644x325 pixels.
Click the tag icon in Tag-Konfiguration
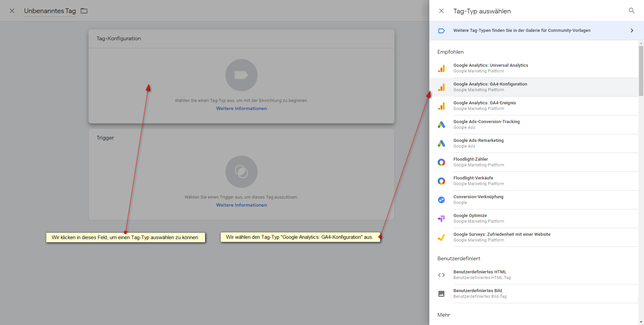click(x=241, y=75)
